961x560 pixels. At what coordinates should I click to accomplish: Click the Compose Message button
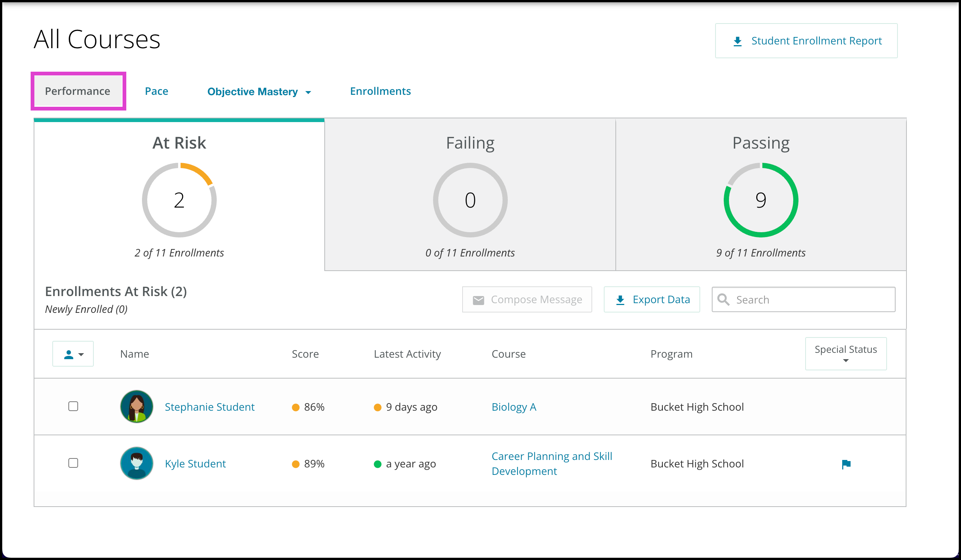click(527, 299)
